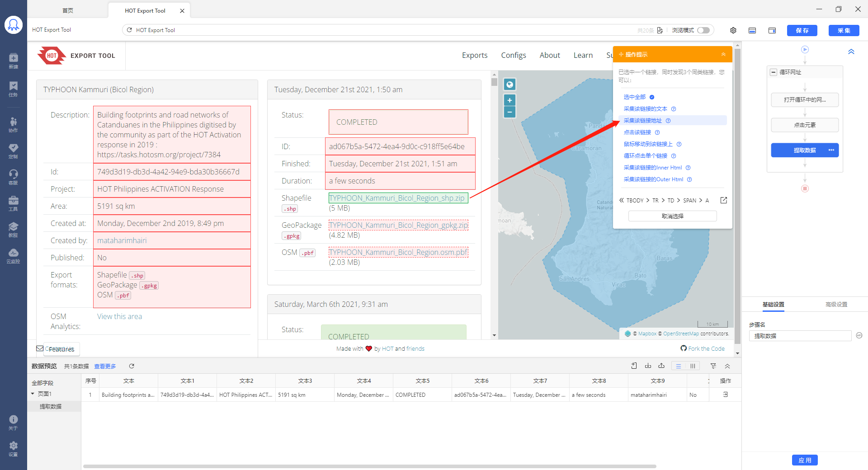Select the 点击元素 workflow step
Viewport: 868px width, 470px height.
tap(805, 125)
